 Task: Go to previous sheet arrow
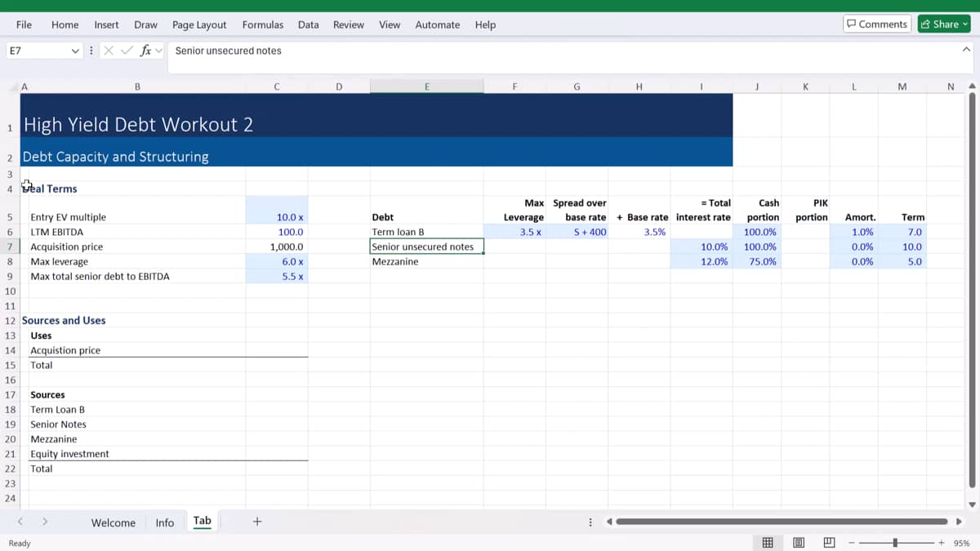pos(21,521)
